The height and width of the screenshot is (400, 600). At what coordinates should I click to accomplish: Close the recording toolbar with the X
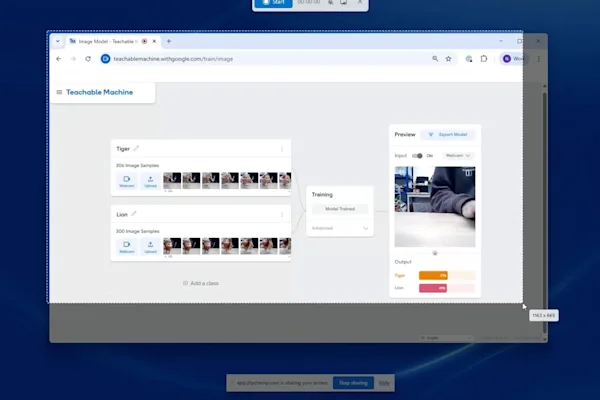[x=360, y=2]
